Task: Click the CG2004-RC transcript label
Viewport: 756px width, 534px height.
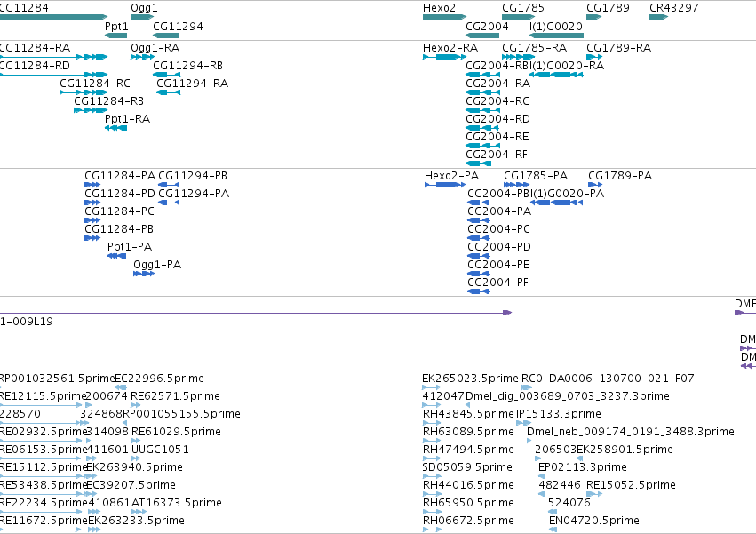Action: pyautogui.click(x=497, y=100)
